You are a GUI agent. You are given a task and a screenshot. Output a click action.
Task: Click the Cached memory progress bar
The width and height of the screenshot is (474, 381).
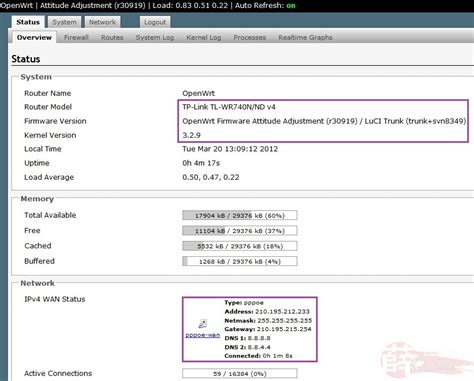click(240, 246)
